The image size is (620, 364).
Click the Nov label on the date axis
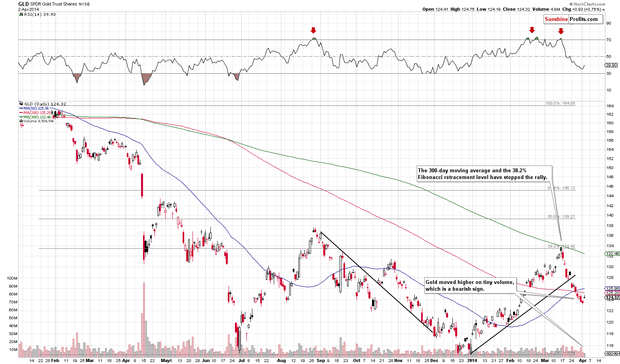click(398, 361)
